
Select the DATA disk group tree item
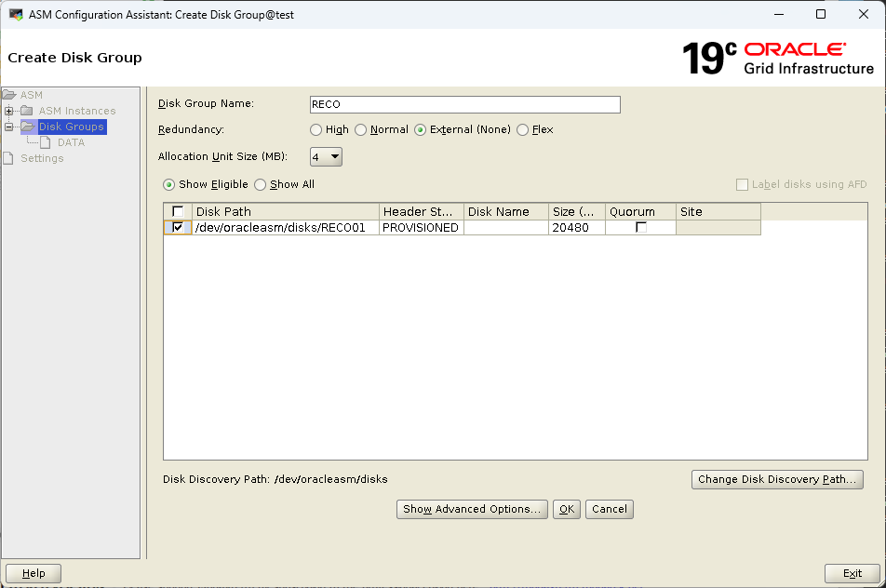[x=71, y=142]
